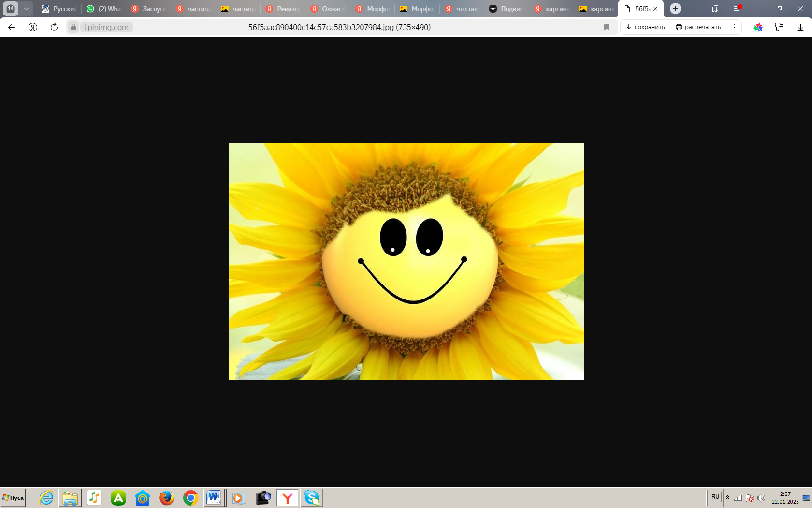Switch to the что такое tab
Viewport: 812px width, 508px height.
[x=463, y=9]
